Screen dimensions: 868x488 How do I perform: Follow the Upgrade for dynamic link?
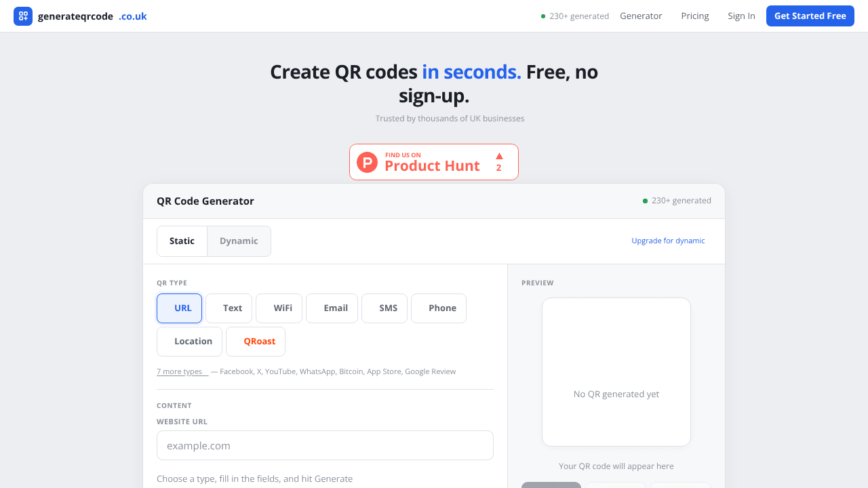pos(668,241)
